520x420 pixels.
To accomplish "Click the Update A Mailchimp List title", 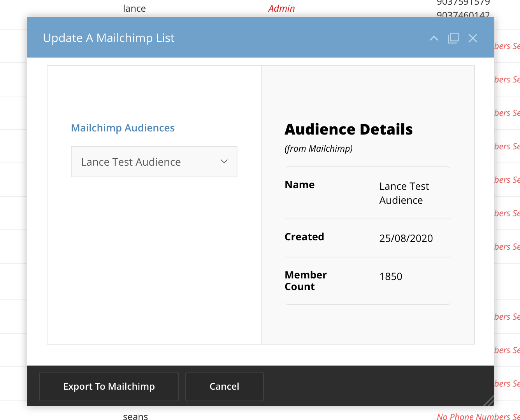I will click(109, 38).
